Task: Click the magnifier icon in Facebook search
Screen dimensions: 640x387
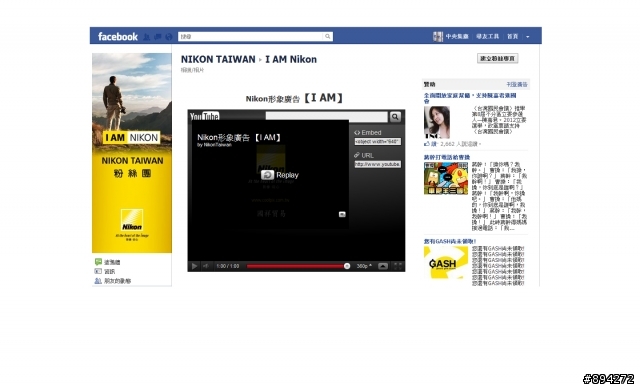Action: pos(328,37)
